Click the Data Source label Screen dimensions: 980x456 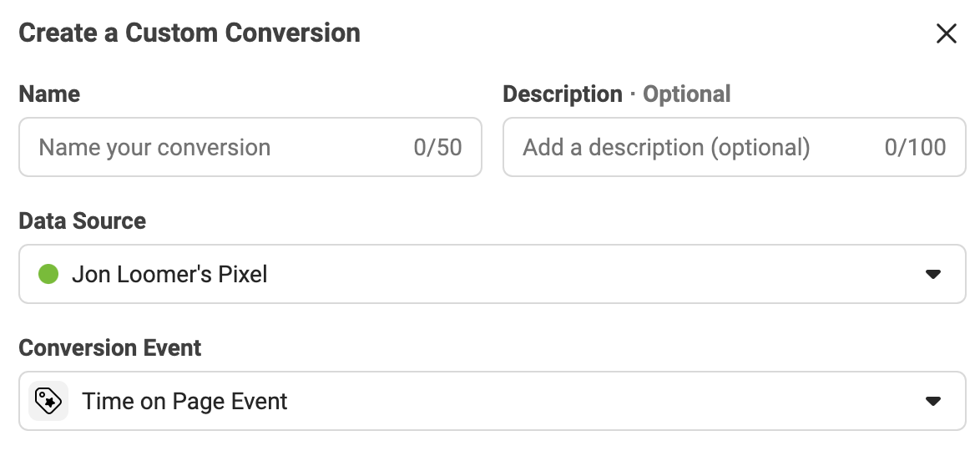click(x=83, y=220)
